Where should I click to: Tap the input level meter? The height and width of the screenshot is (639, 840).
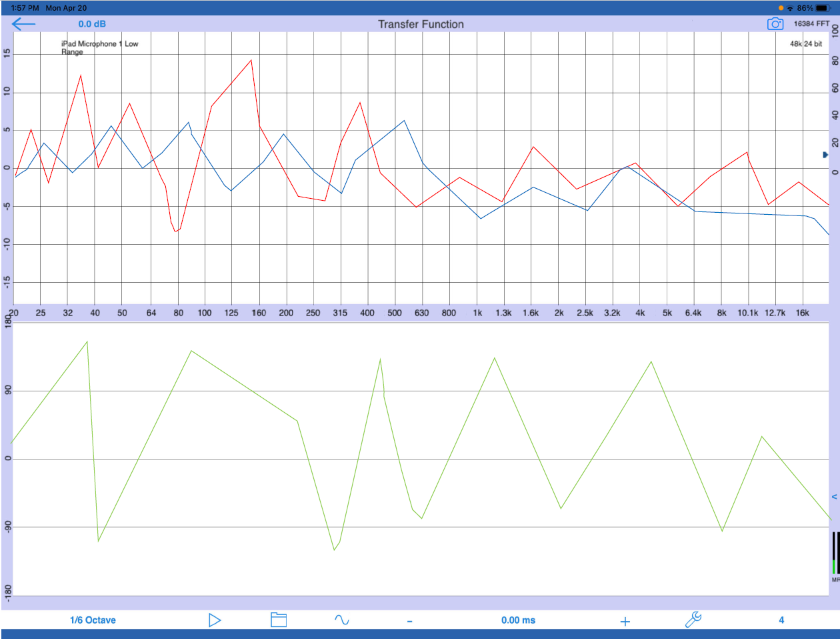click(835, 554)
